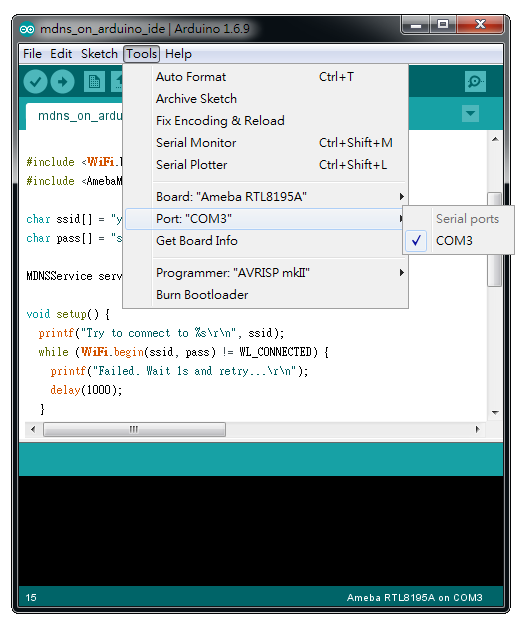Click the delay(1000); code line

point(86,390)
